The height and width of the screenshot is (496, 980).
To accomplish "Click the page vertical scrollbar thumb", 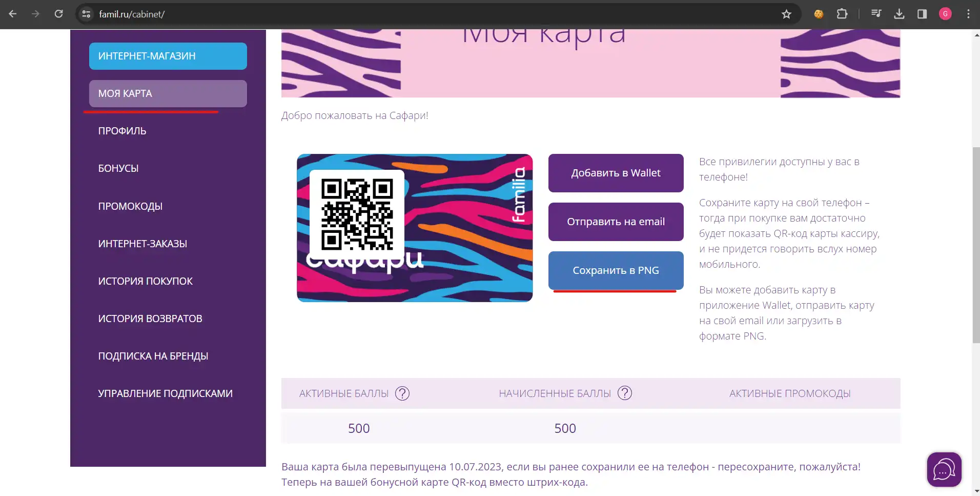I will pos(976,245).
